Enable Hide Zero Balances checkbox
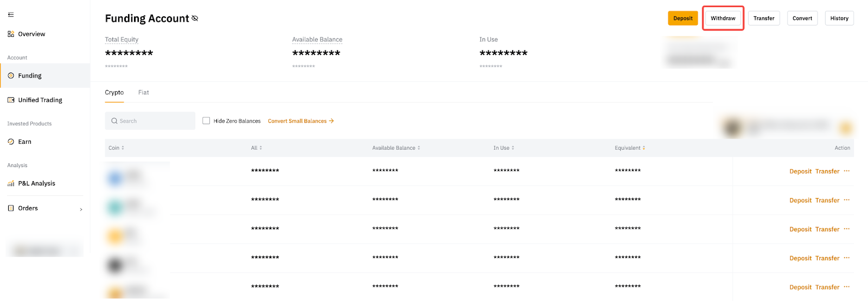The image size is (868, 301). click(x=206, y=121)
